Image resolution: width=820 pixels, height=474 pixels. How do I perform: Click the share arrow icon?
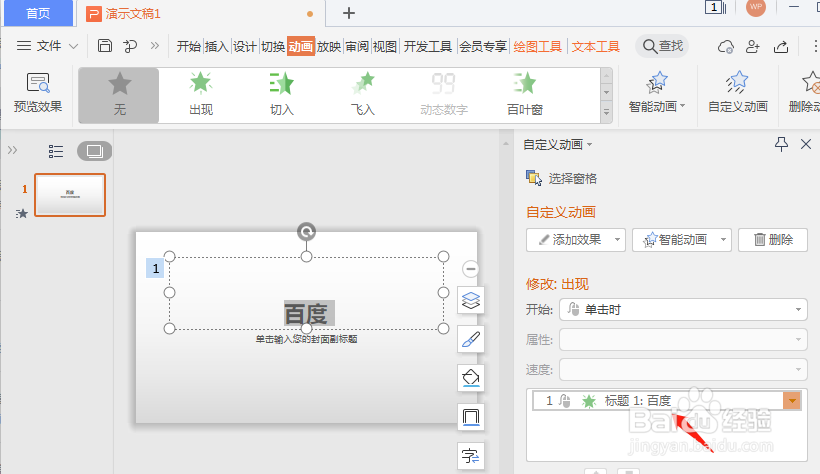pyautogui.click(x=781, y=47)
